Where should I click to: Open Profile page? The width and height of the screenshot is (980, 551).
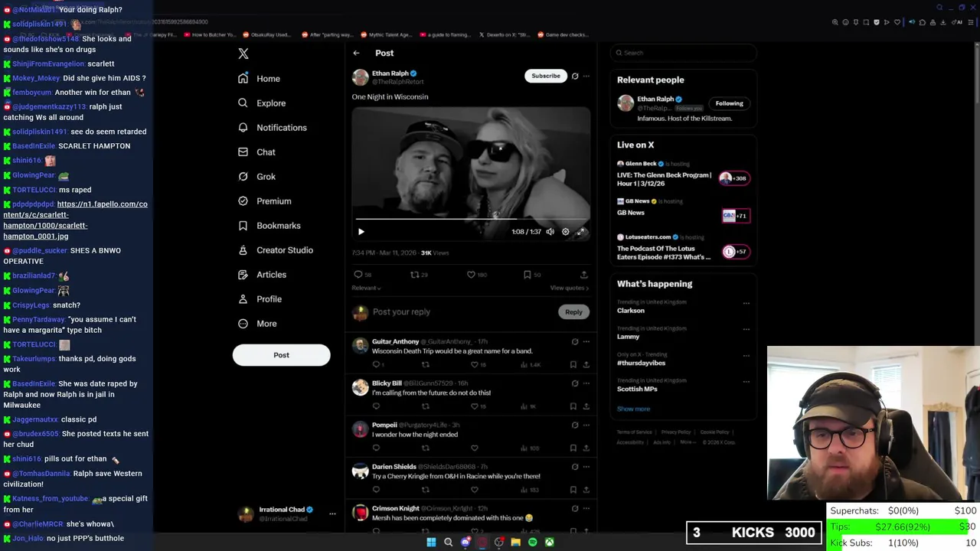point(260,299)
